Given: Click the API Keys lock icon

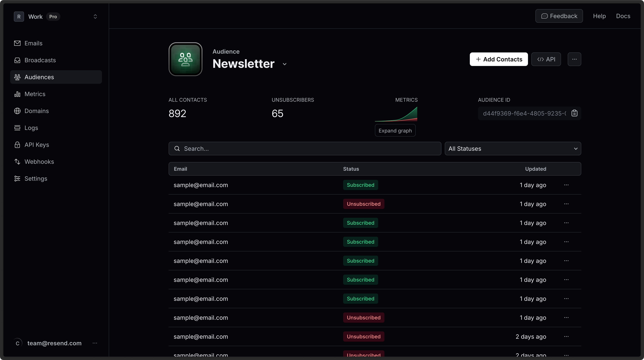Looking at the screenshot, I should pyautogui.click(x=17, y=145).
